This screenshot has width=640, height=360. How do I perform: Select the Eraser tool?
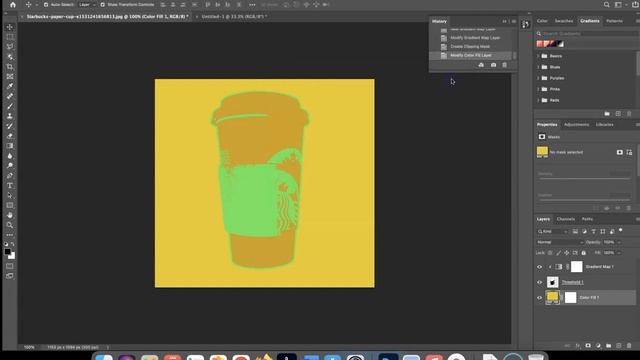(x=10, y=136)
